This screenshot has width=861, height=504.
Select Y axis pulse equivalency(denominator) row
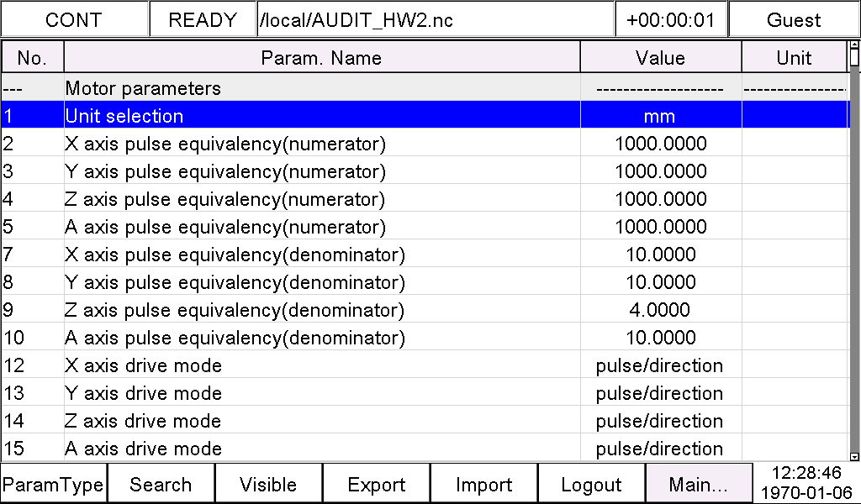425,282
